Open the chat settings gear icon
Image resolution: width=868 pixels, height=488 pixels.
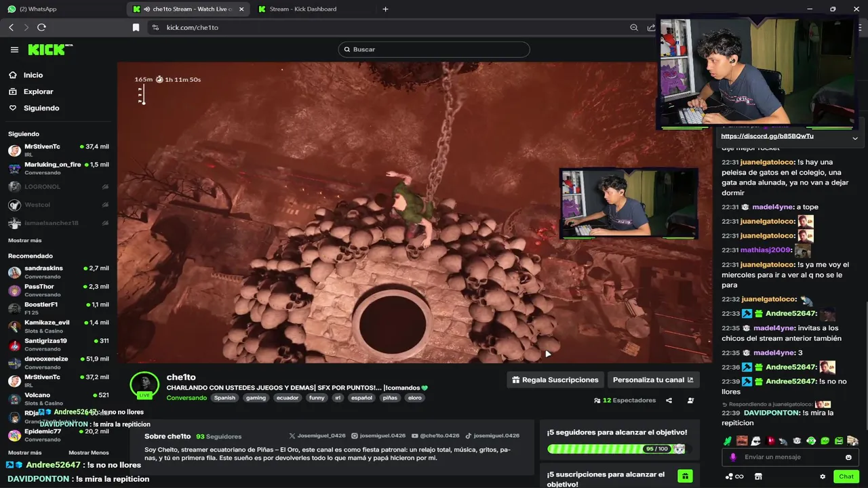pyautogui.click(x=823, y=476)
